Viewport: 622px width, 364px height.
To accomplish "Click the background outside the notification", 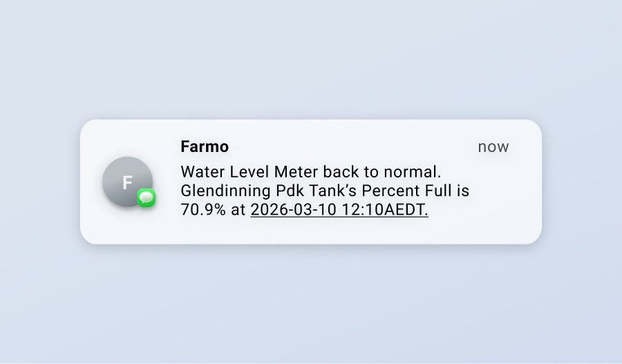I will 311,304.
